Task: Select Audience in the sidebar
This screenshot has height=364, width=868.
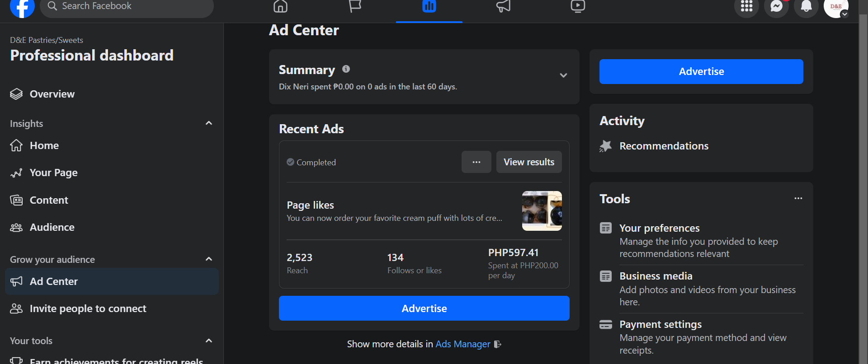Action: (112, 227)
